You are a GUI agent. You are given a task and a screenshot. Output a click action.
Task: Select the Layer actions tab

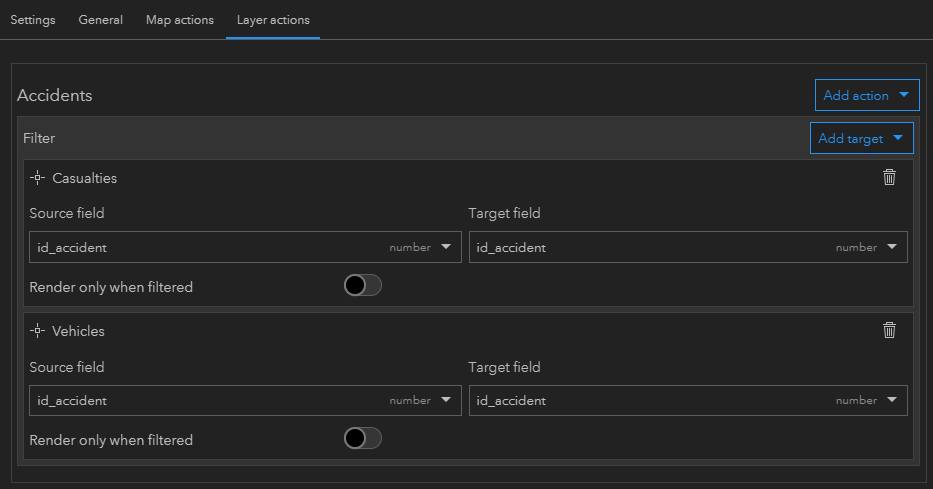tap(273, 20)
